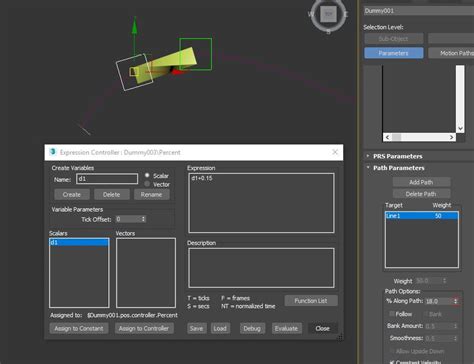Viewport: 474px width, 364px height.
Task: Click the 3ds Max icon in dialog title
Action: tap(53, 152)
